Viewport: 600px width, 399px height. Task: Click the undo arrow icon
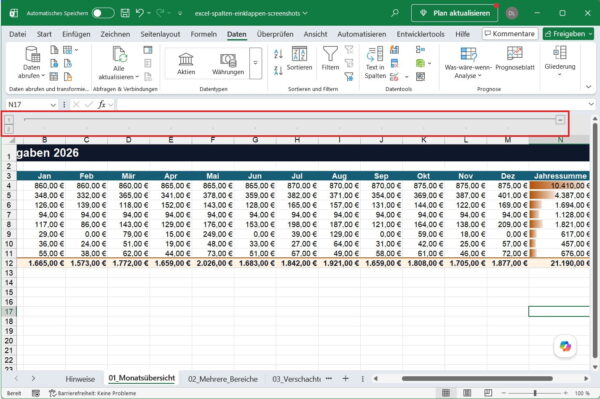pos(140,13)
